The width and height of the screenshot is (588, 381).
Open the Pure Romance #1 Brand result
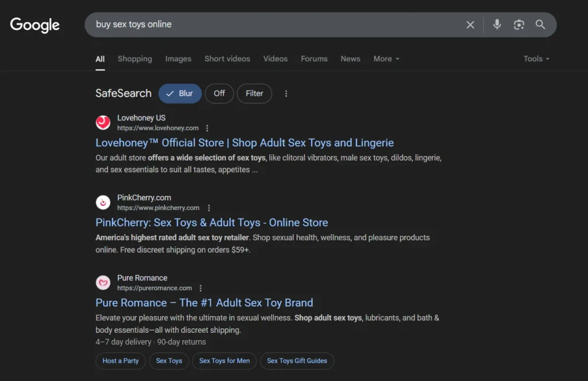[x=204, y=303]
